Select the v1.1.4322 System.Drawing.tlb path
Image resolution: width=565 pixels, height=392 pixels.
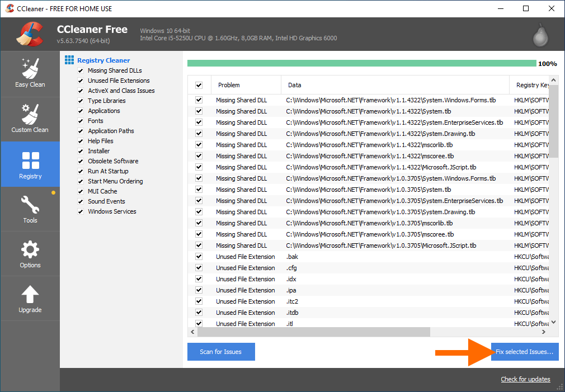(380, 134)
